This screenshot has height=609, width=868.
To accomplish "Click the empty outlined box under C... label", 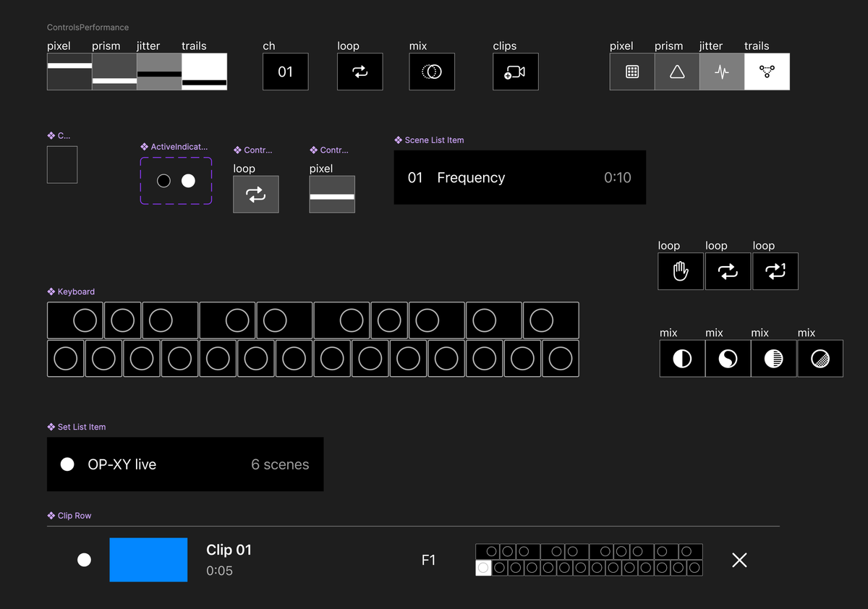I will click(62, 165).
